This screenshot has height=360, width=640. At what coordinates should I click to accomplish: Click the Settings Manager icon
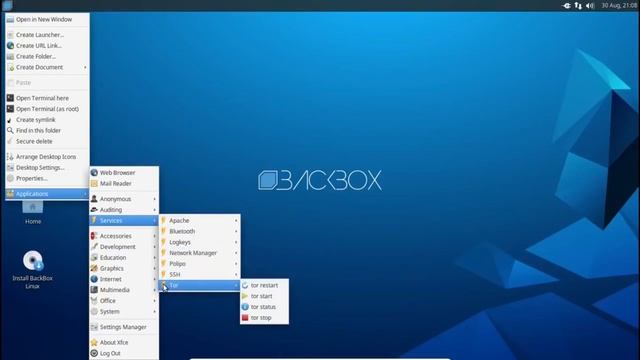(x=94, y=327)
